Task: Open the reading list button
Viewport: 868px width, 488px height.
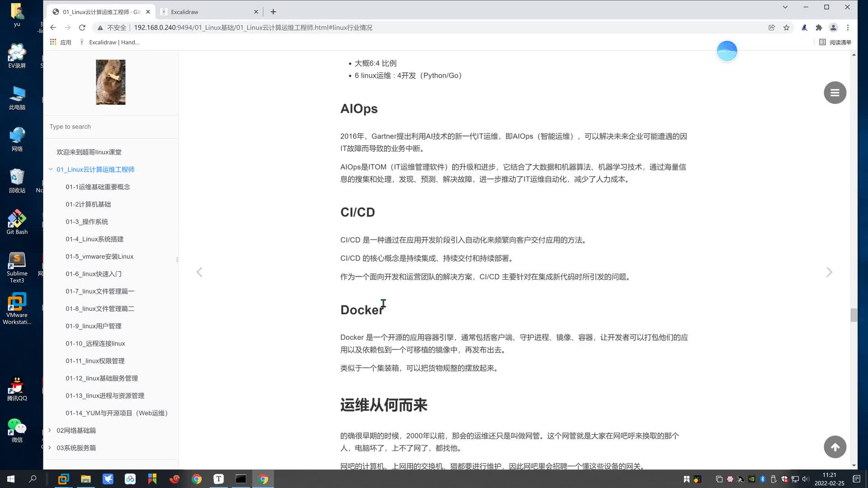Action: pos(835,42)
